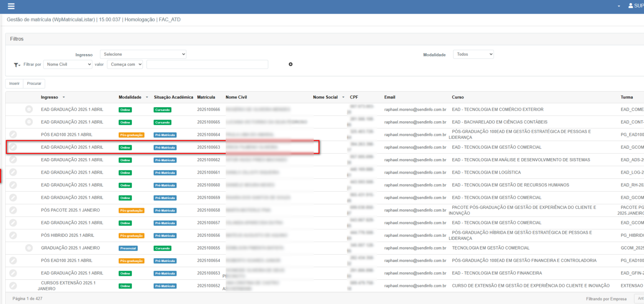
Task: Edit matrícula 2025100661 with the pencil icon
Action: (x=13, y=172)
